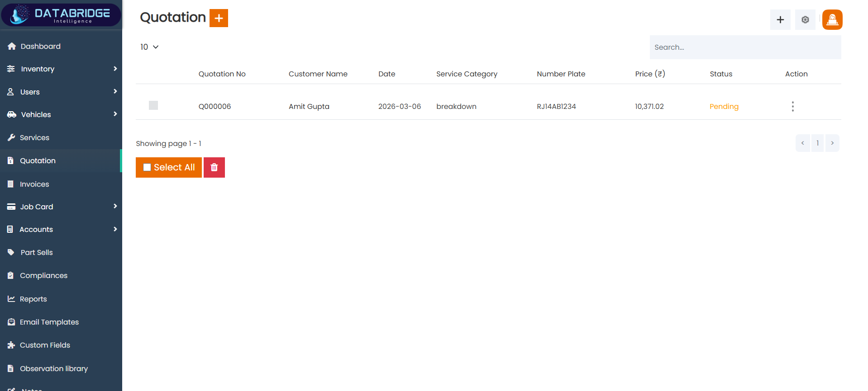Click price value 10,371.02

tap(649, 106)
